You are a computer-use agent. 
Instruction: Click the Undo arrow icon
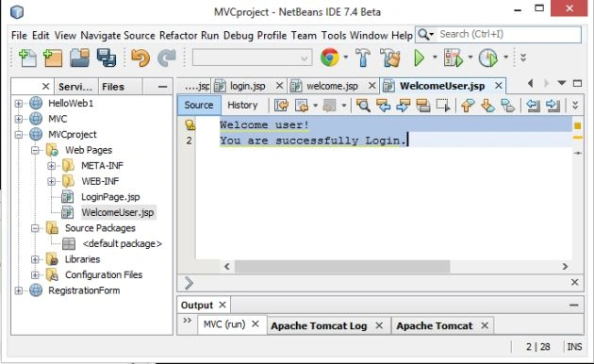coord(140,58)
